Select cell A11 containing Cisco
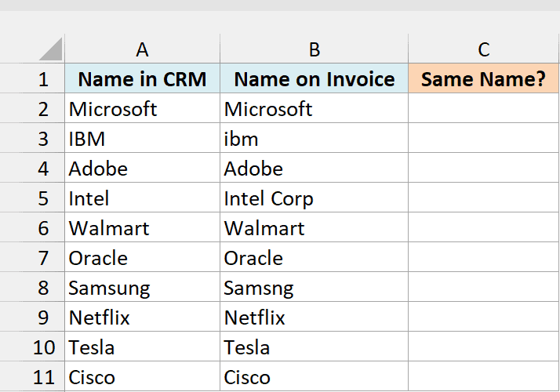This screenshot has width=560, height=392. click(143, 376)
